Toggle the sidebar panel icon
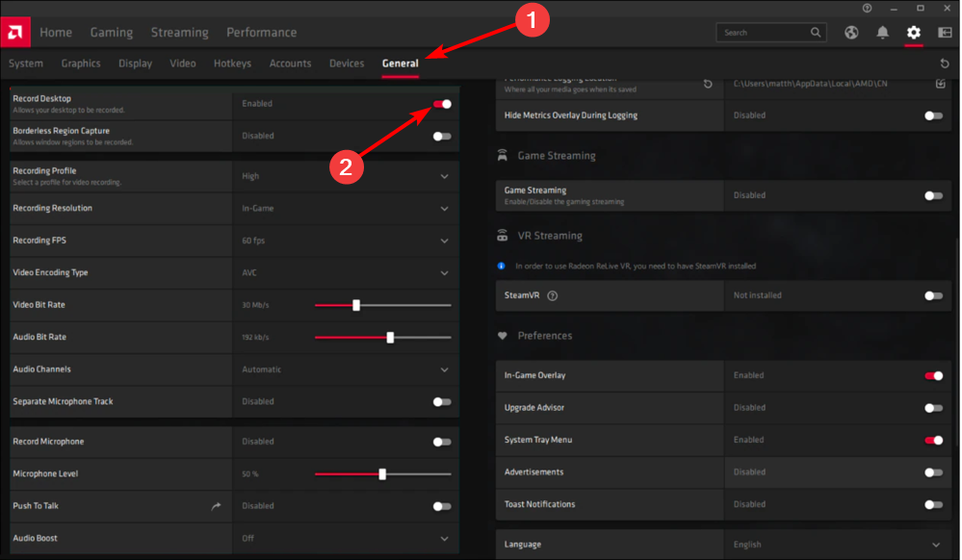The width and height of the screenshot is (962, 560). click(x=945, y=33)
